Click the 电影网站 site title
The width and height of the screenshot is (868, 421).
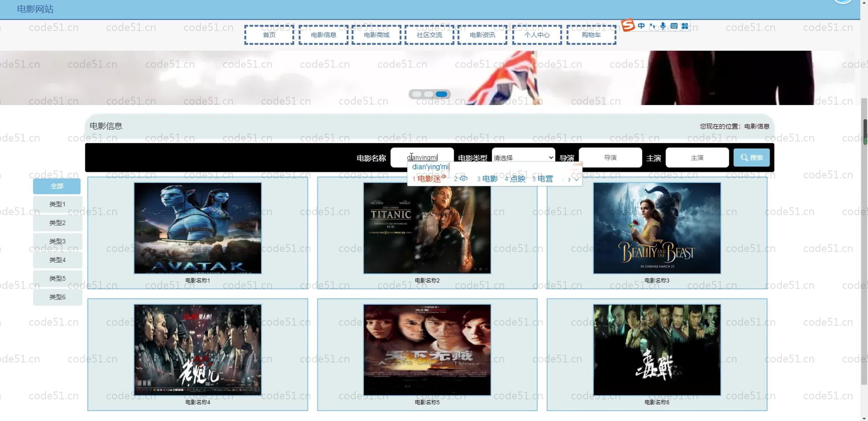click(35, 9)
